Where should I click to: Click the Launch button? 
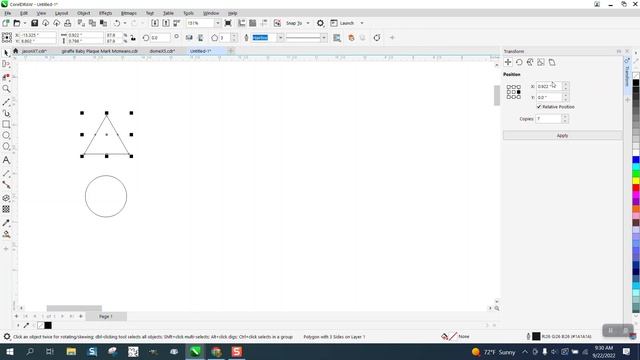click(x=342, y=23)
